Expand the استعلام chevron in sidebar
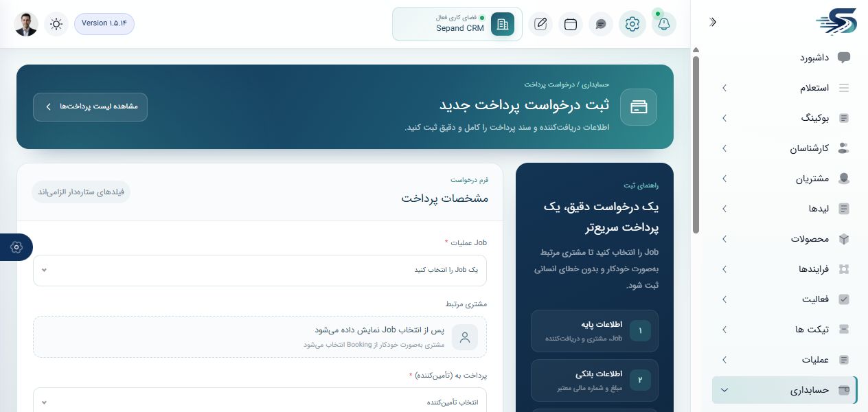Screen dimensions: 868x412 click(724, 88)
